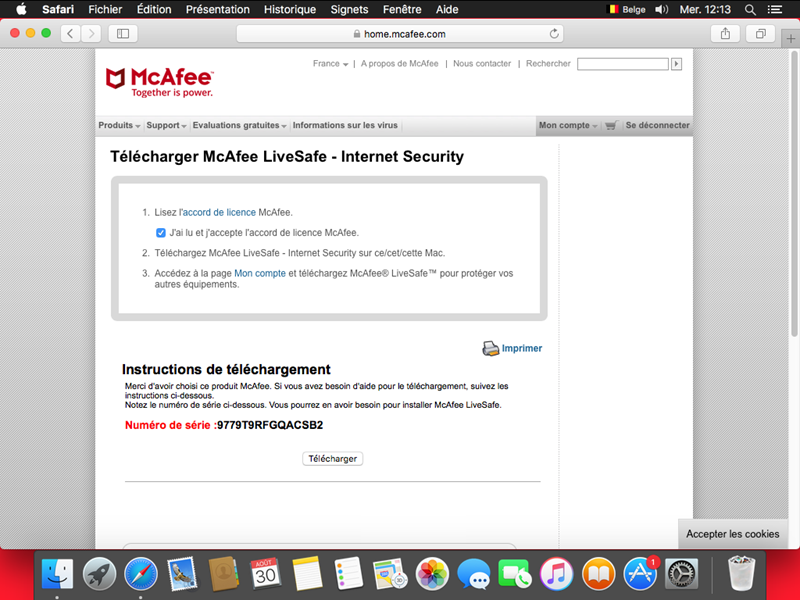Open iTunes from the dock
This screenshot has width=800, height=600.
557,574
